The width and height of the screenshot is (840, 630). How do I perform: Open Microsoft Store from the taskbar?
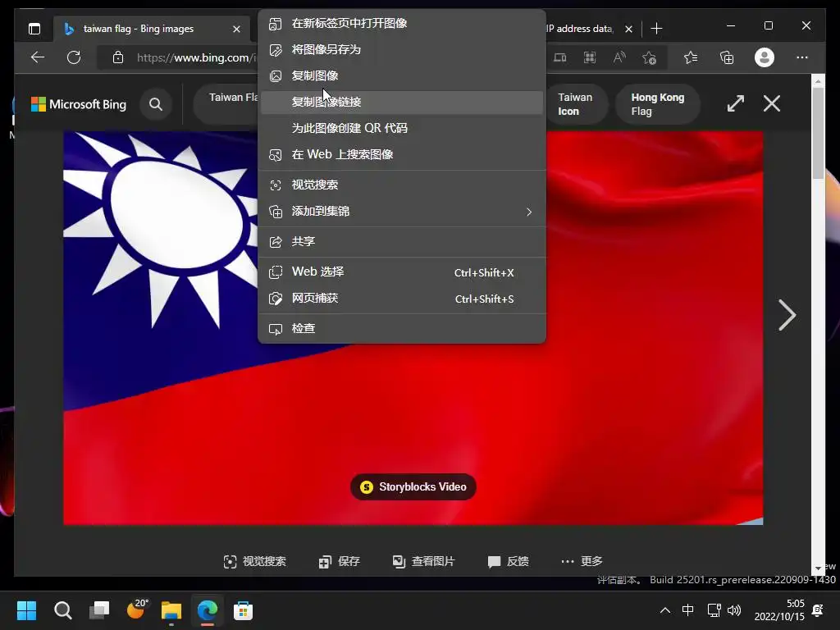(243, 610)
